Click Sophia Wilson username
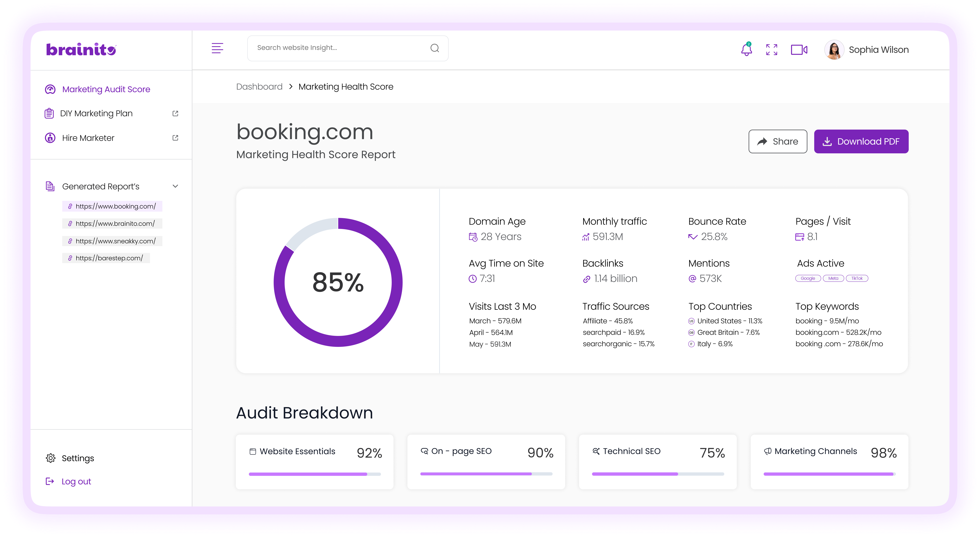 tap(878, 50)
